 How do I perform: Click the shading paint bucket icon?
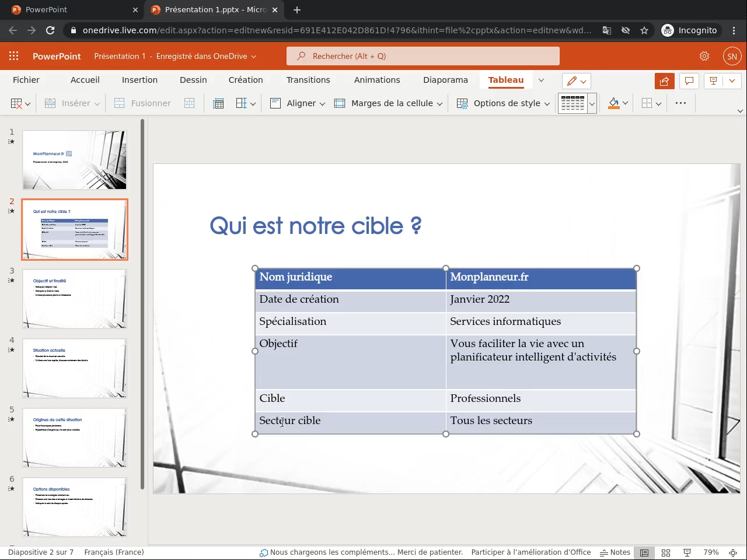[613, 103]
